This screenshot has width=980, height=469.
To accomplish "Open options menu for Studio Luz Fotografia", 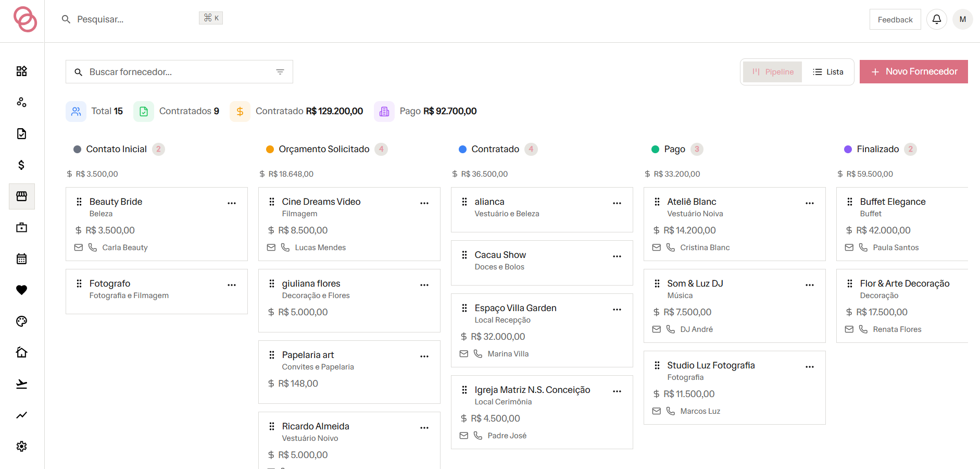I will (810, 367).
